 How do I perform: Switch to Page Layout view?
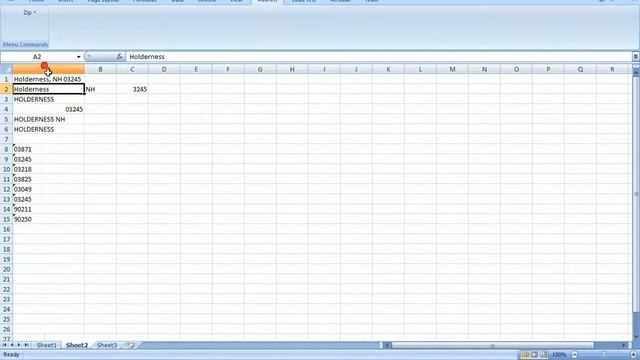click(534, 355)
